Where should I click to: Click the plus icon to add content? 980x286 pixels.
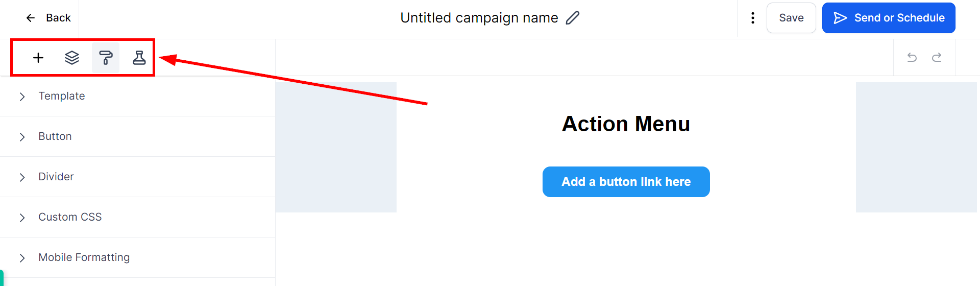tap(38, 58)
